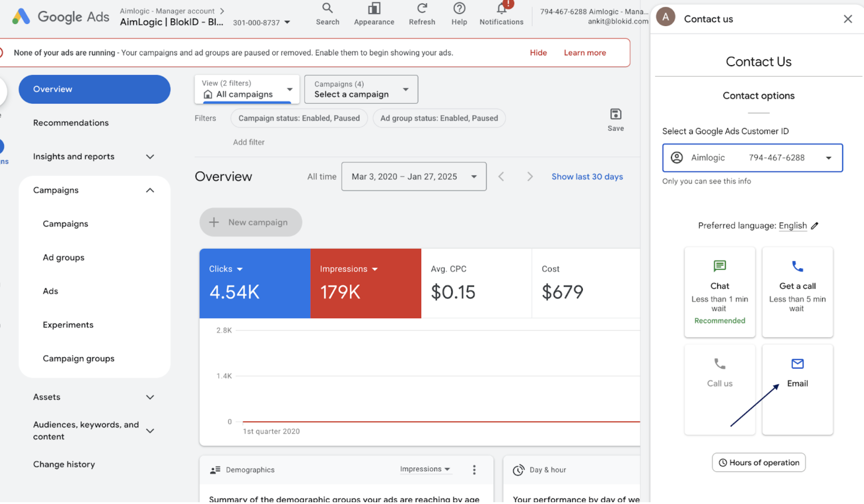This screenshot has width=864, height=504.
Task: Open Demographics card three-dot menu
Action: point(474,470)
